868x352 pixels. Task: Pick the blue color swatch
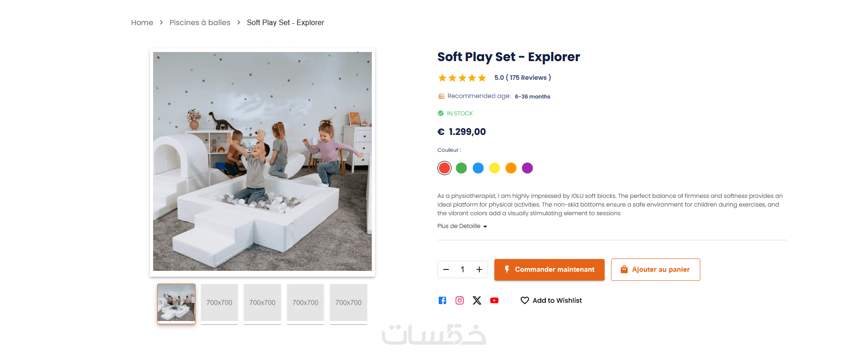coord(478,168)
